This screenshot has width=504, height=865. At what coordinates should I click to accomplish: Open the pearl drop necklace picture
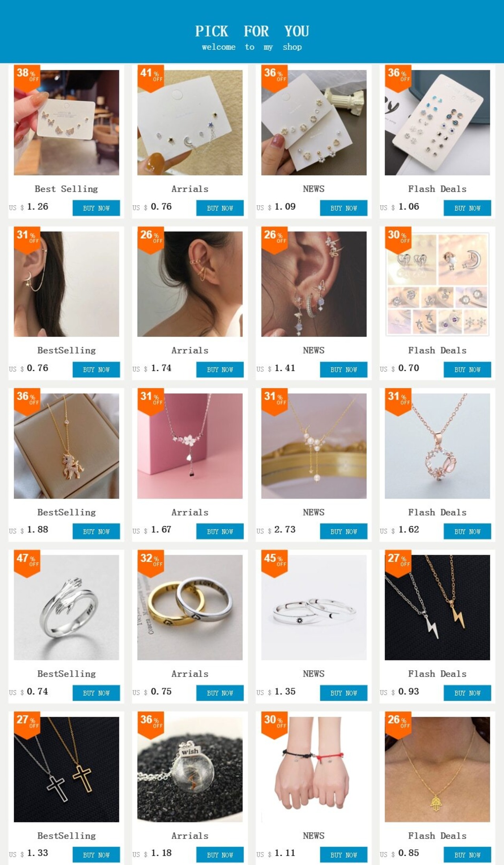[314, 446]
